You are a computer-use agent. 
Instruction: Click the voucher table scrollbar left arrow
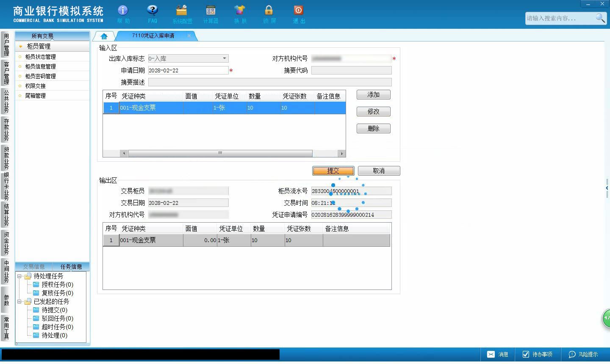pos(124,153)
